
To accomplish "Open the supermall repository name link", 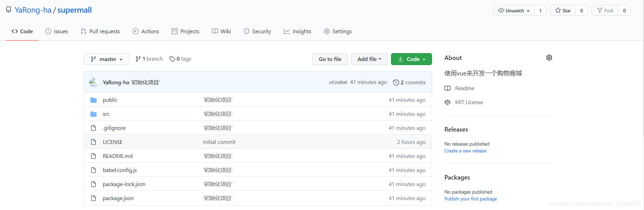I will (75, 10).
